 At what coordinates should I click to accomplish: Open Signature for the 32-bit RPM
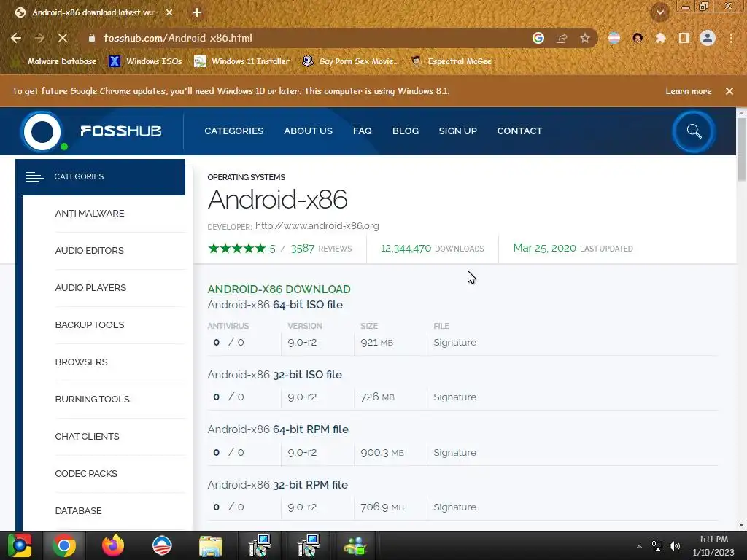454,507
